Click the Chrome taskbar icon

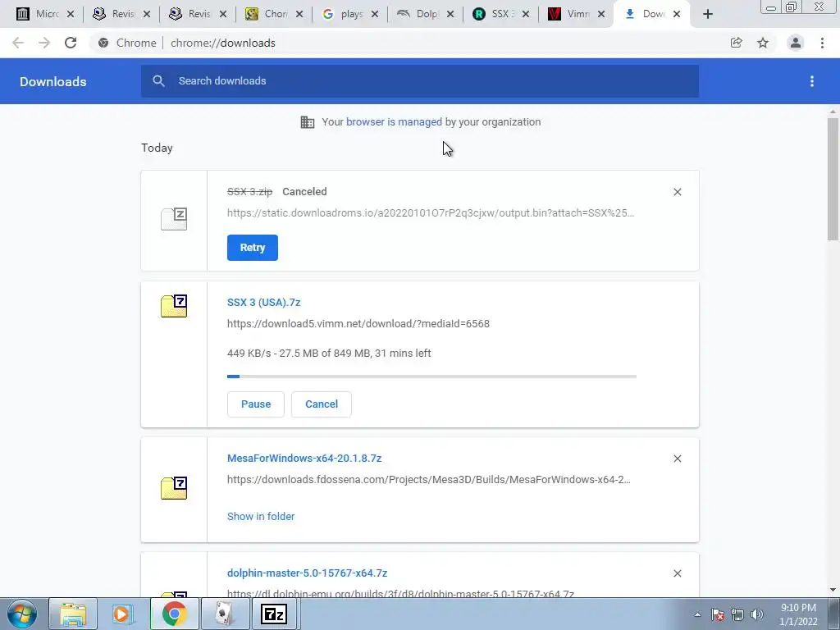pyautogui.click(x=174, y=614)
